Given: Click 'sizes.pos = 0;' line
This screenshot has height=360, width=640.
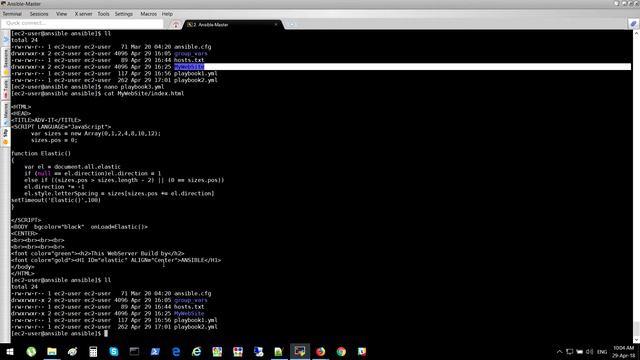Looking at the screenshot, I should (54, 140).
